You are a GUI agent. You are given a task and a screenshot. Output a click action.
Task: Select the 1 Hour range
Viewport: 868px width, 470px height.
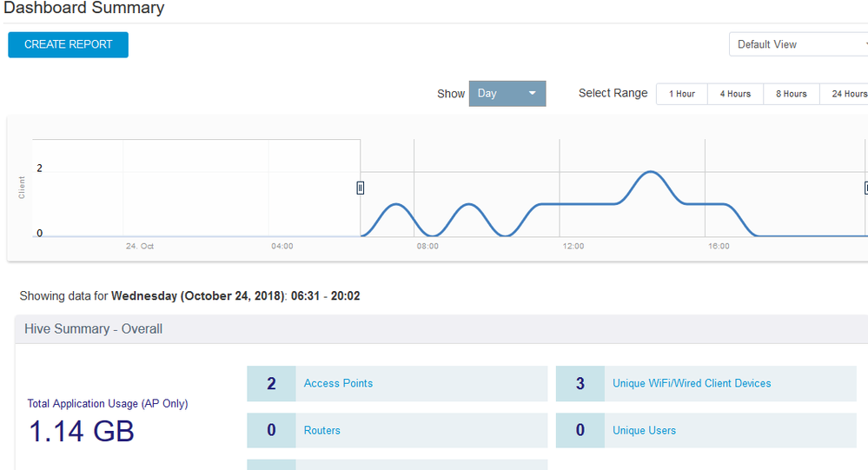(681, 94)
